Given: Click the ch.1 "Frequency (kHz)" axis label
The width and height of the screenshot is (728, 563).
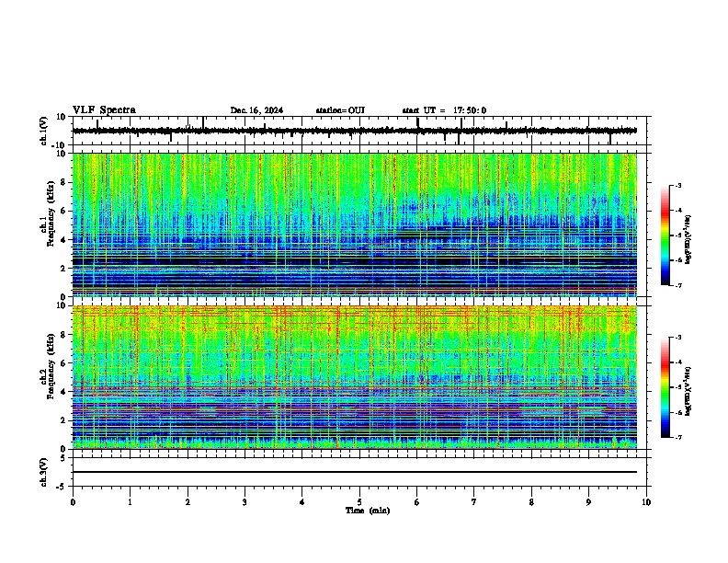Looking at the screenshot, I should [x=51, y=213].
